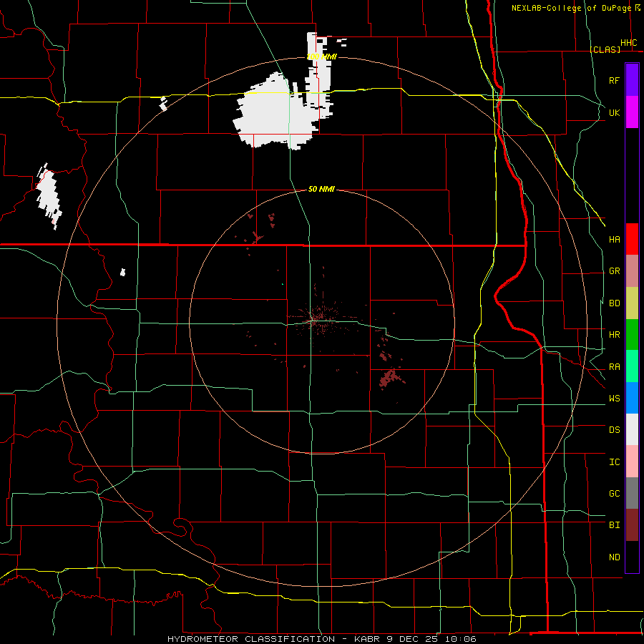Choose the WS blue legend swatch
The image size is (644, 644).
[632, 398]
